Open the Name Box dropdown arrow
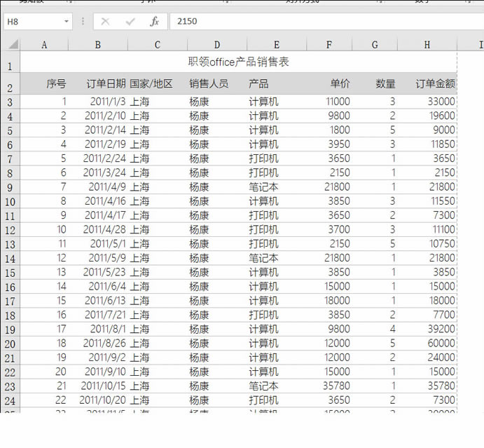This screenshot has width=484, height=448. pyautogui.click(x=67, y=22)
